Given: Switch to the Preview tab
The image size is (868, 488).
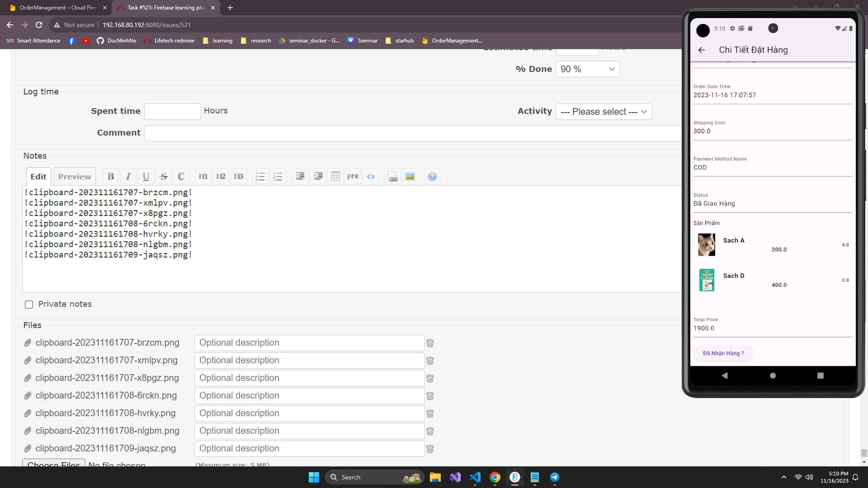Looking at the screenshot, I should [x=75, y=176].
